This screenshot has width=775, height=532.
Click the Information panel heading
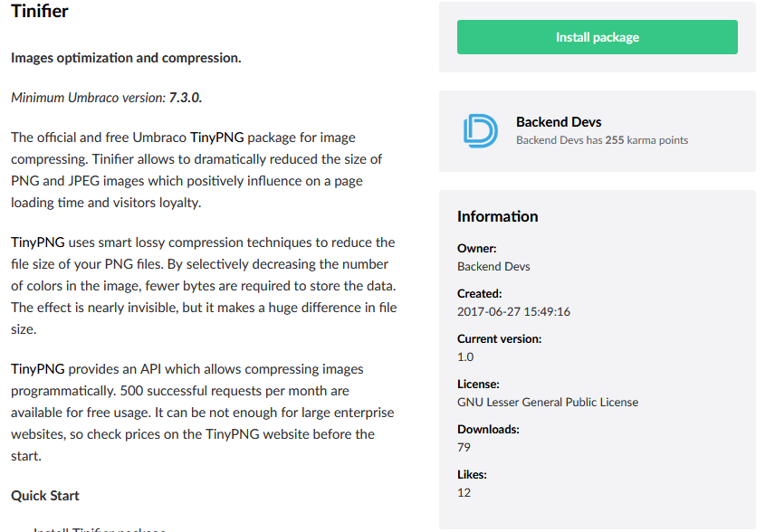[x=497, y=216]
